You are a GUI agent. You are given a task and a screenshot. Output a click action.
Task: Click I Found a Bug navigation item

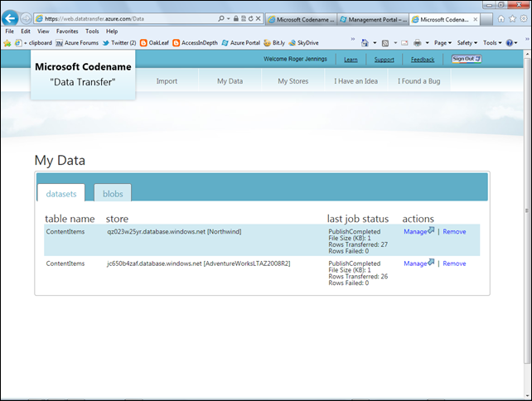(419, 81)
